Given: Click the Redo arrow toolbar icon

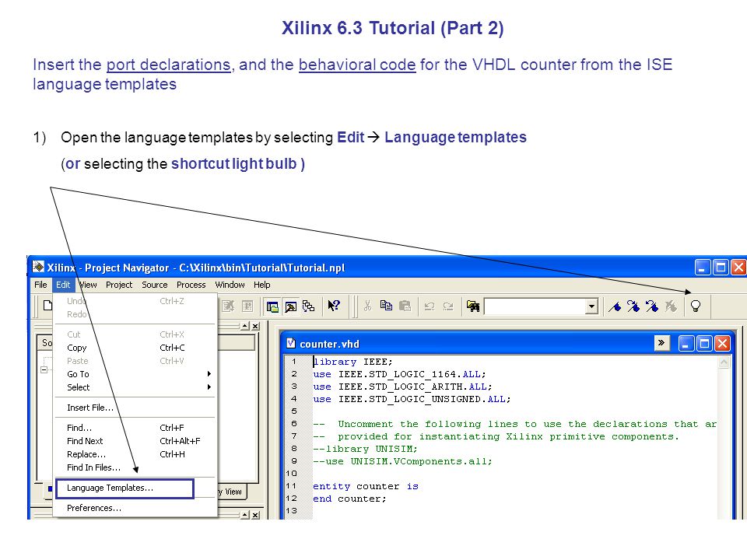Looking at the screenshot, I should (x=448, y=306).
